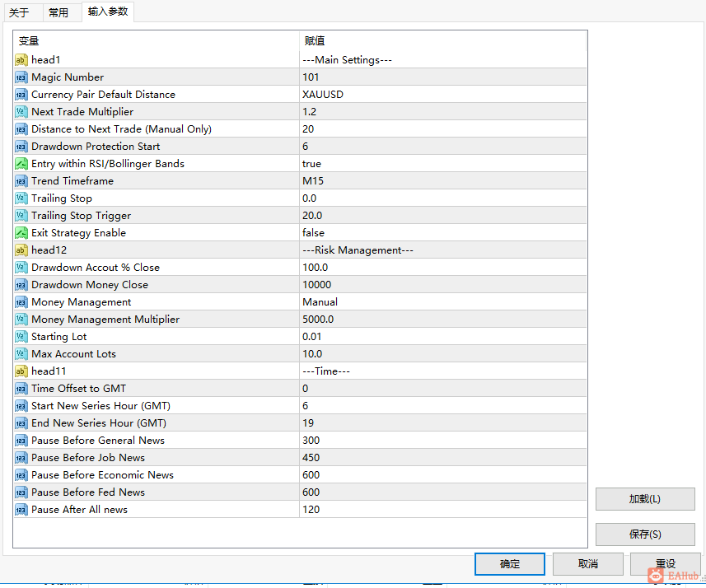Click boolean icon beside Exit Strategy Enable
This screenshot has width=706, height=588.
coord(21,233)
